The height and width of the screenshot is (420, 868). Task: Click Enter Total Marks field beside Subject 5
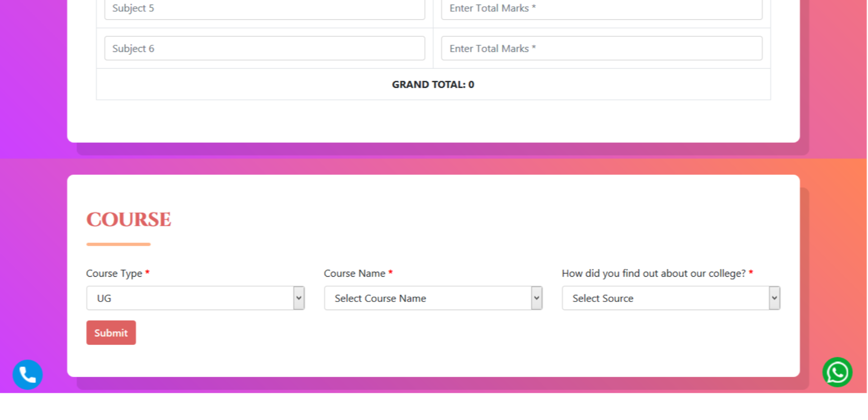click(601, 9)
